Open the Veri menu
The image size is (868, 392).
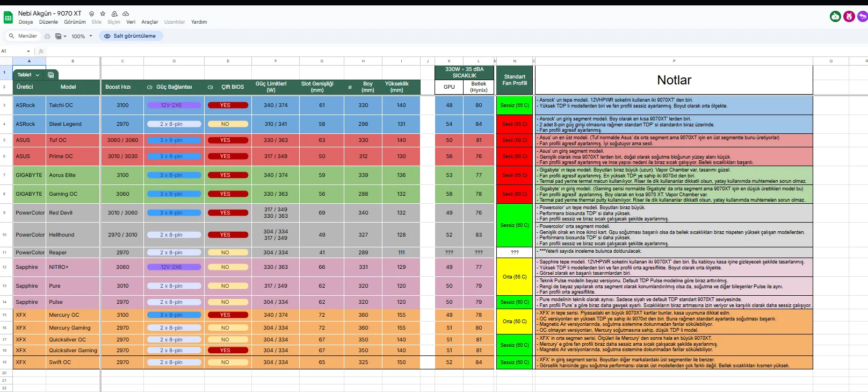[x=131, y=22]
